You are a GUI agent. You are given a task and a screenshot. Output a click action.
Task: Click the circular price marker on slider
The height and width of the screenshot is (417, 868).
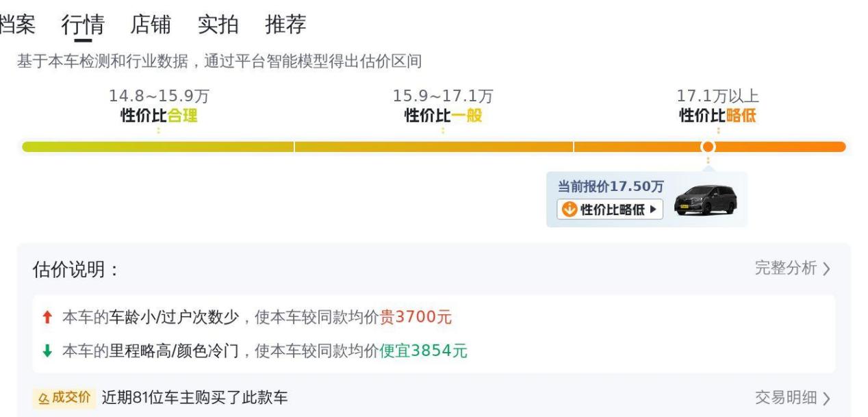click(x=709, y=147)
